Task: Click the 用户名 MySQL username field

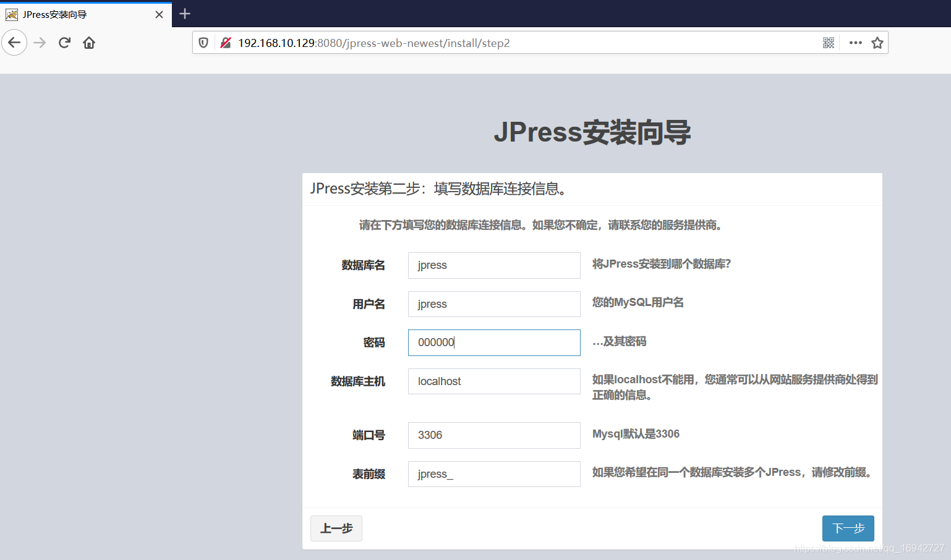Action: [493, 303]
